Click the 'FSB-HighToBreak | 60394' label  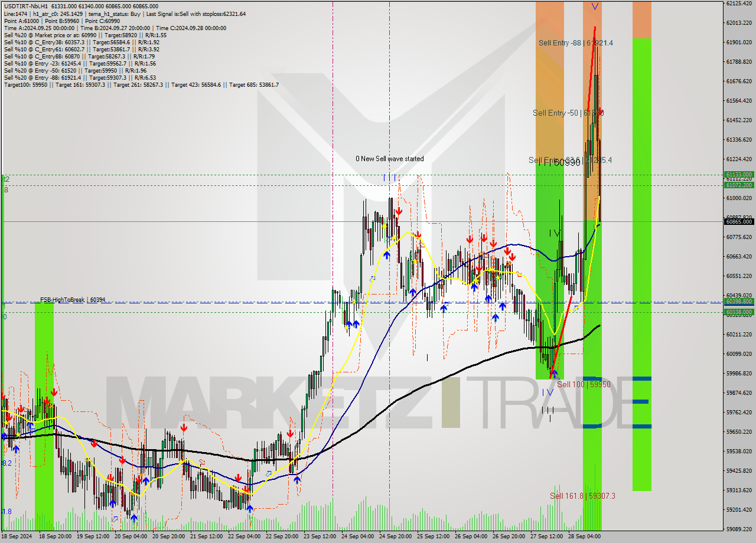[73, 300]
